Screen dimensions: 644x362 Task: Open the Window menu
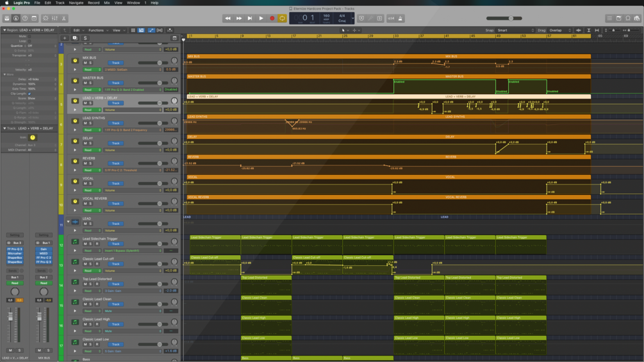point(133,3)
